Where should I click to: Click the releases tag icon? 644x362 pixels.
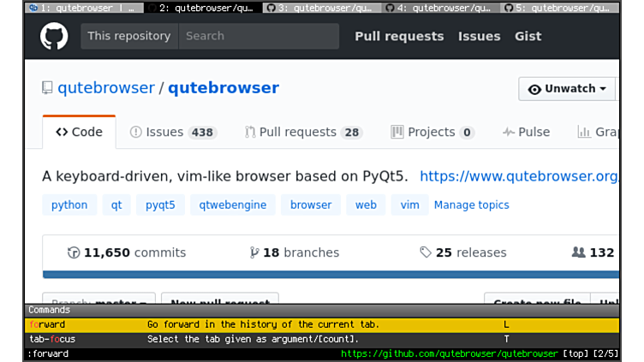click(x=426, y=252)
